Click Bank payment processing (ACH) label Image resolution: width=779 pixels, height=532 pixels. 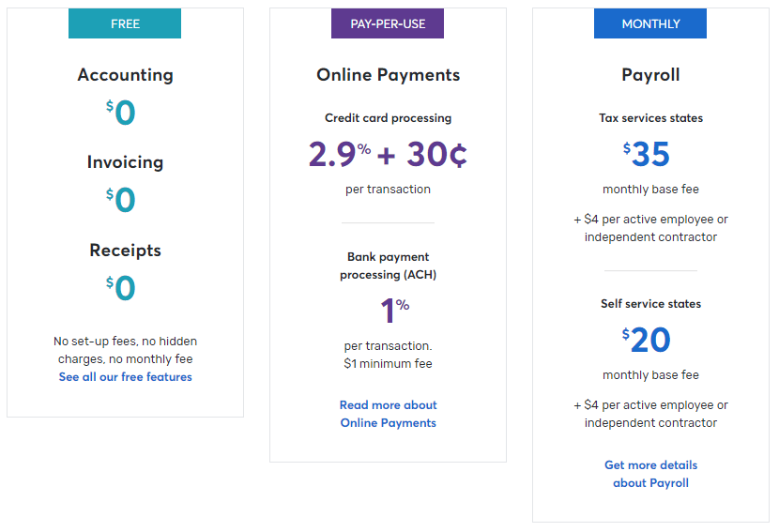388,266
